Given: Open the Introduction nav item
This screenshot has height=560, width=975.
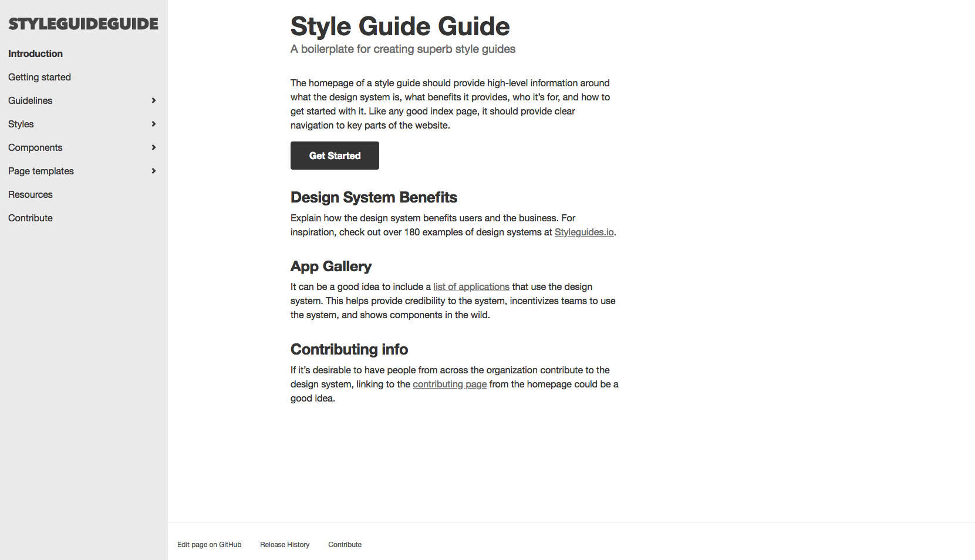Looking at the screenshot, I should (x=35, y=53).
